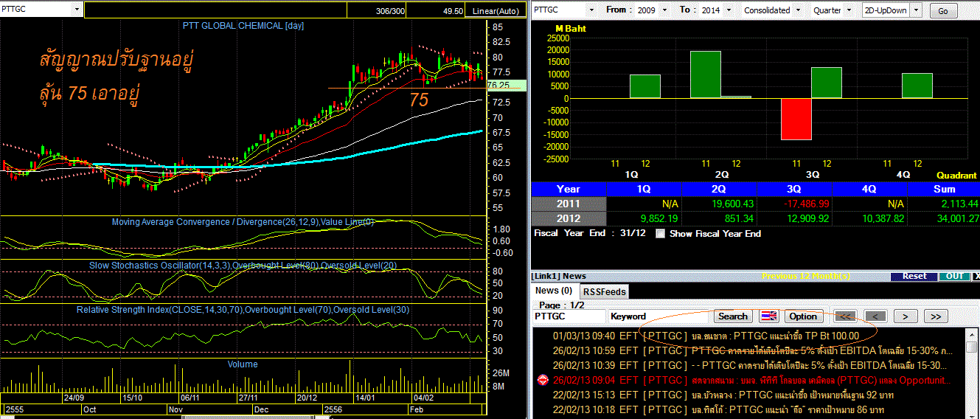
Task: Click the 4Q column header in table
Action: 869,189
